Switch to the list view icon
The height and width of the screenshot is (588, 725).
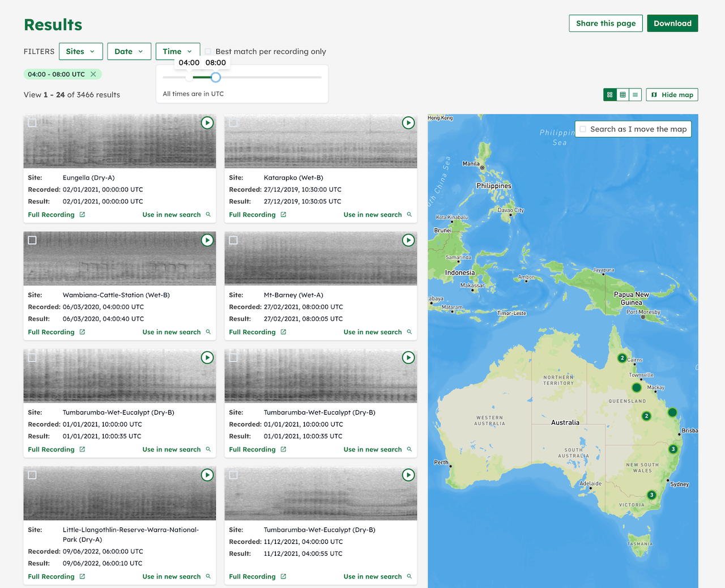click(x=636, y=95)
